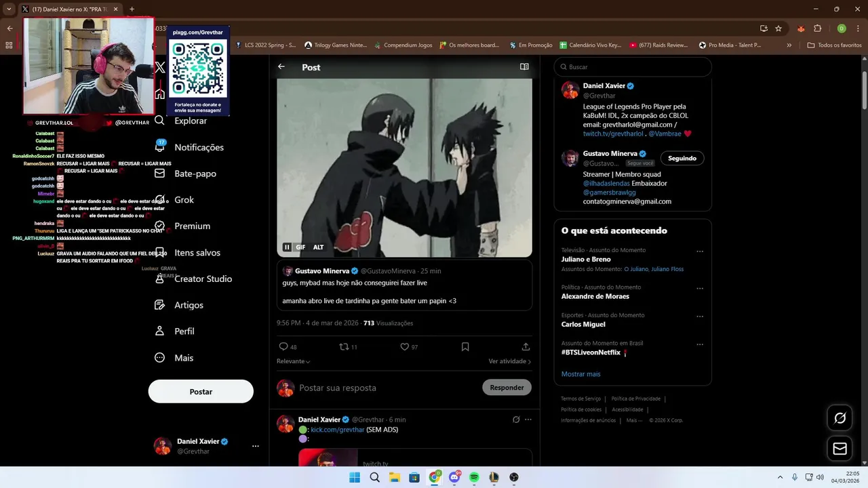Go back with the Post back arrow

tap(281, 66)
